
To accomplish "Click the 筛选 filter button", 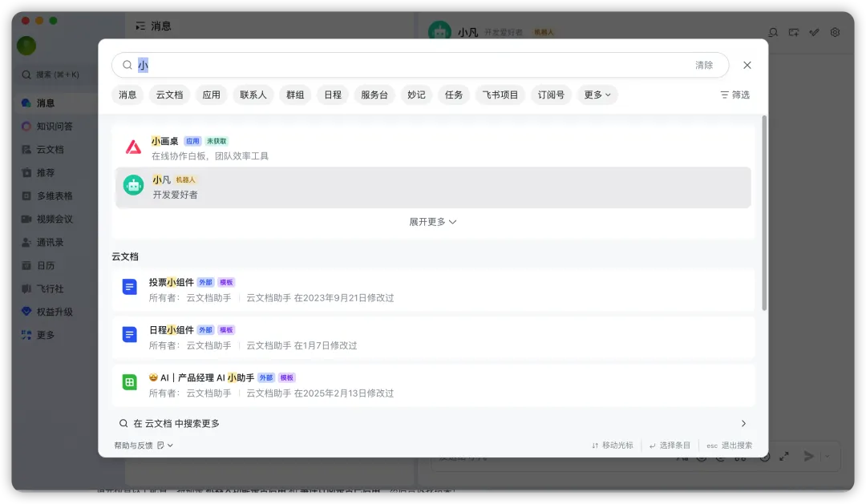I will pyautogui.click(x=735, y=95).
